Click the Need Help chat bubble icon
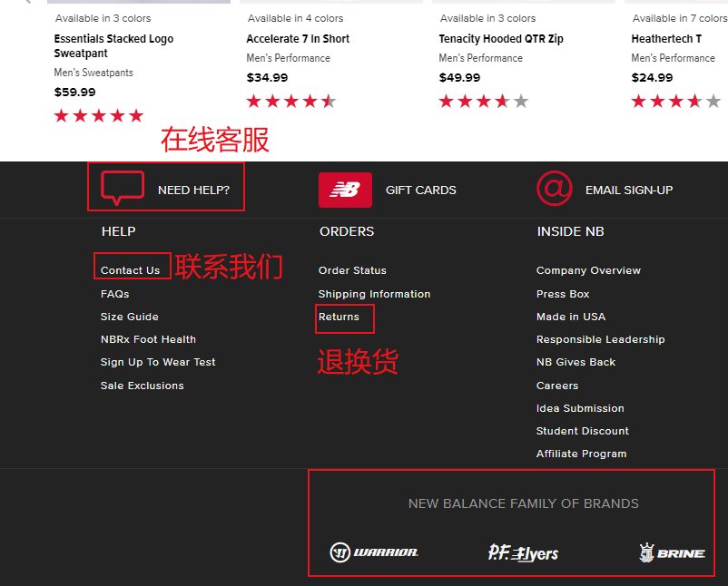728x586 pixels. [x=123, y=188]
